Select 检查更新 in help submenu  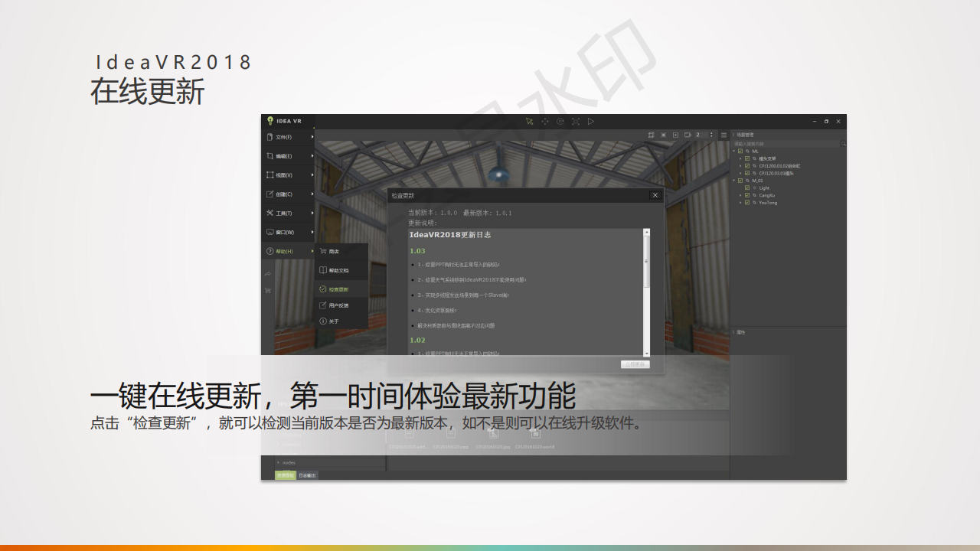341,290
